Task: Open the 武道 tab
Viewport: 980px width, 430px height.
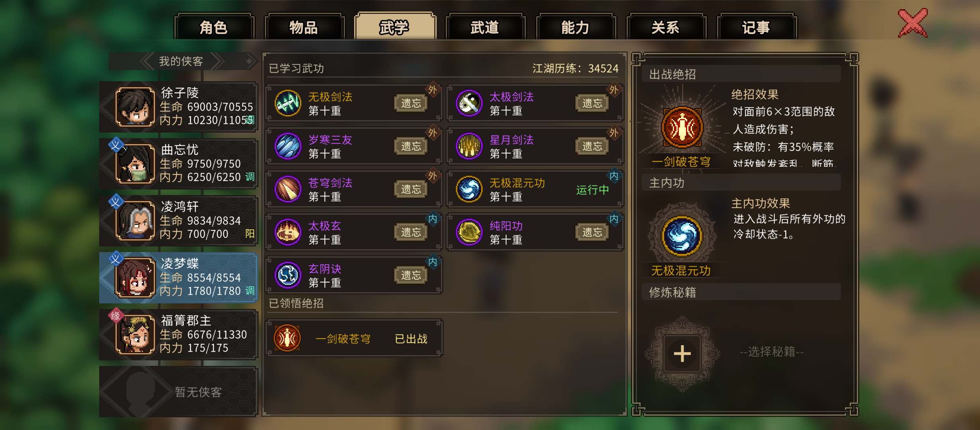Action: coord(485,27)
